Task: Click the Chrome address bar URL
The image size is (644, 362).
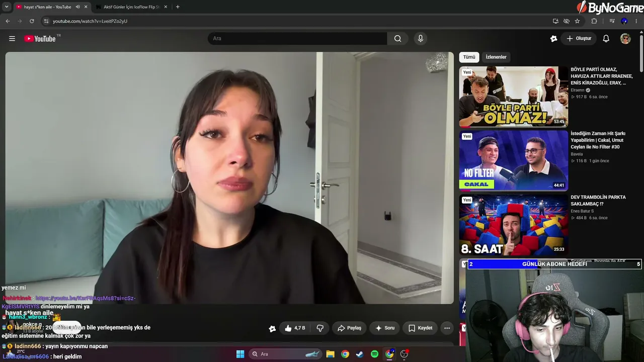Action: tap(90, 21)
